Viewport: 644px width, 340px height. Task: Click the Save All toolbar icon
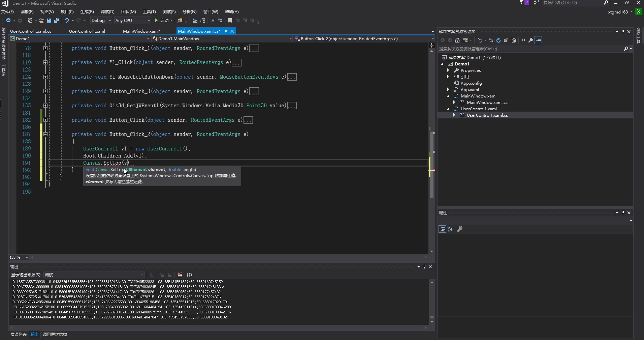click(x=56, y=21)
